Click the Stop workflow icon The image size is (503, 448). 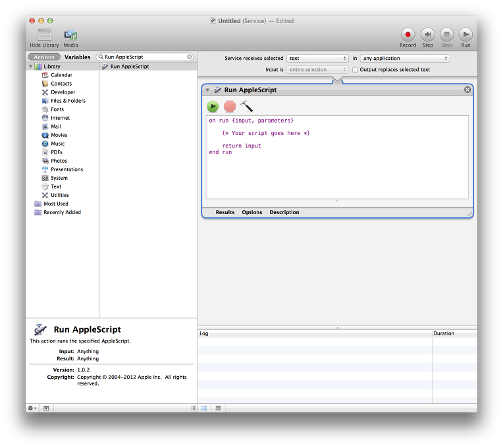click(446, 34)
